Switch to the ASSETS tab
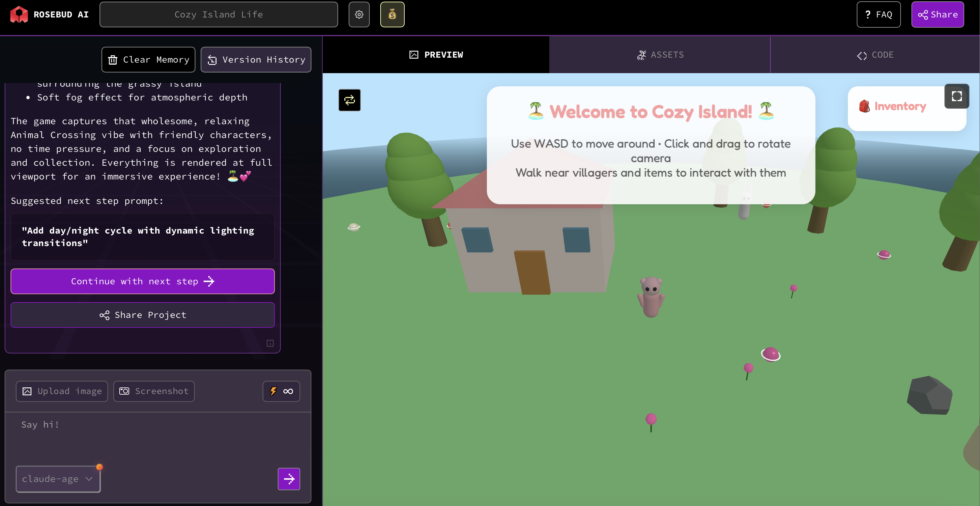The image size is (980, 506). [x=660, y=55]
